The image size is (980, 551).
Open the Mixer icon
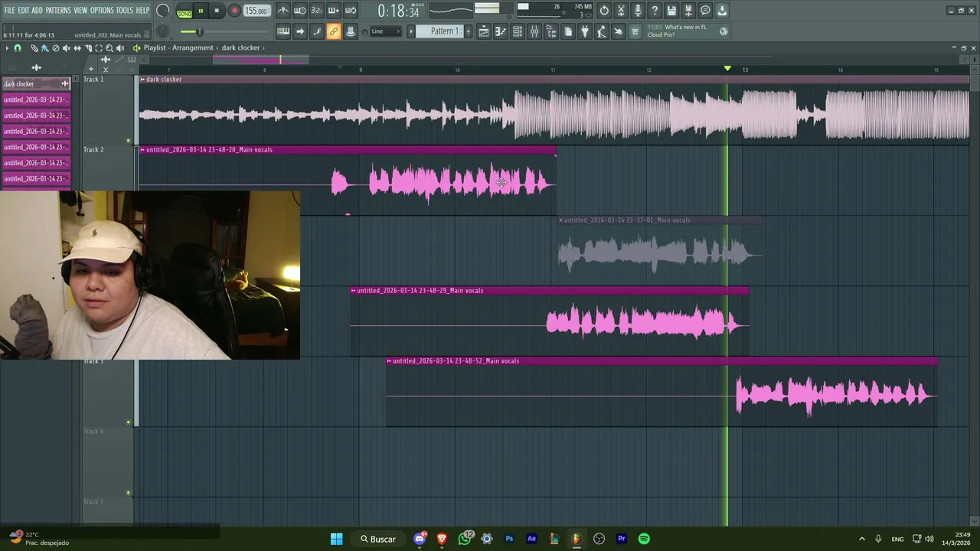tap(534, 31)
